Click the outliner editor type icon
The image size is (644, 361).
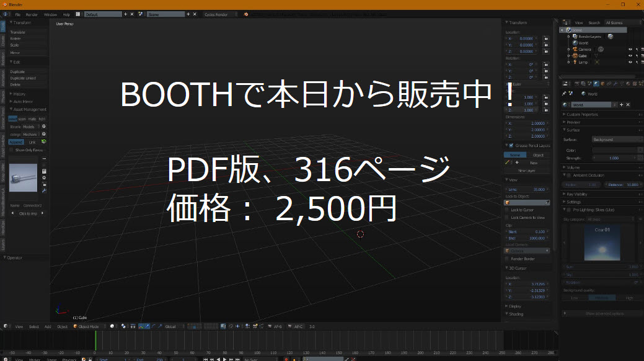(x=565, y=22)
